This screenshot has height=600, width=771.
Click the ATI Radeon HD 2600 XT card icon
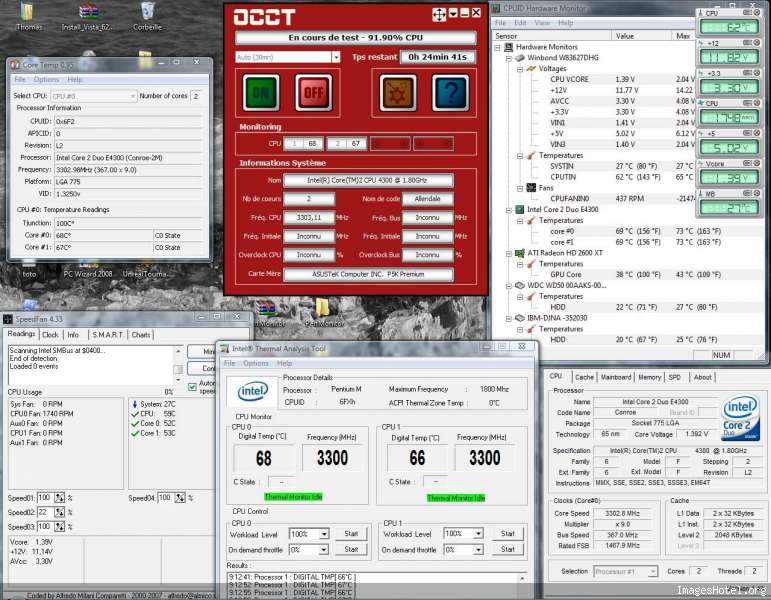click(x=520, y=253)
